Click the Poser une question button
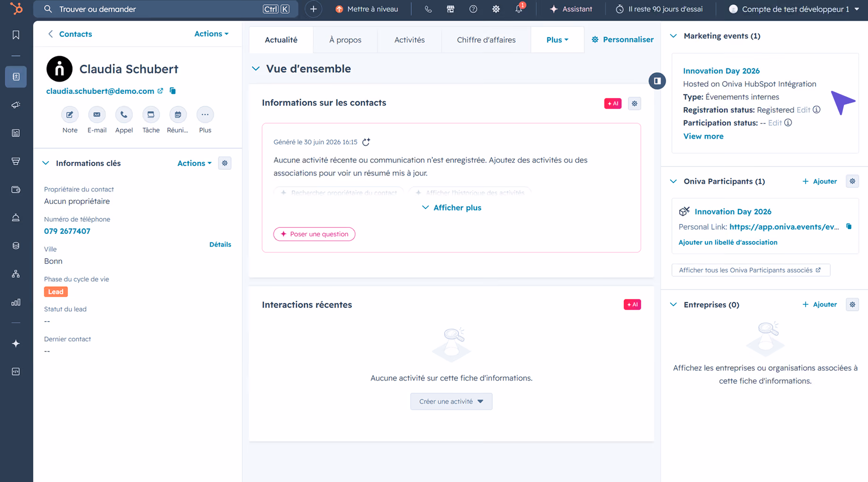 (314, 234)
